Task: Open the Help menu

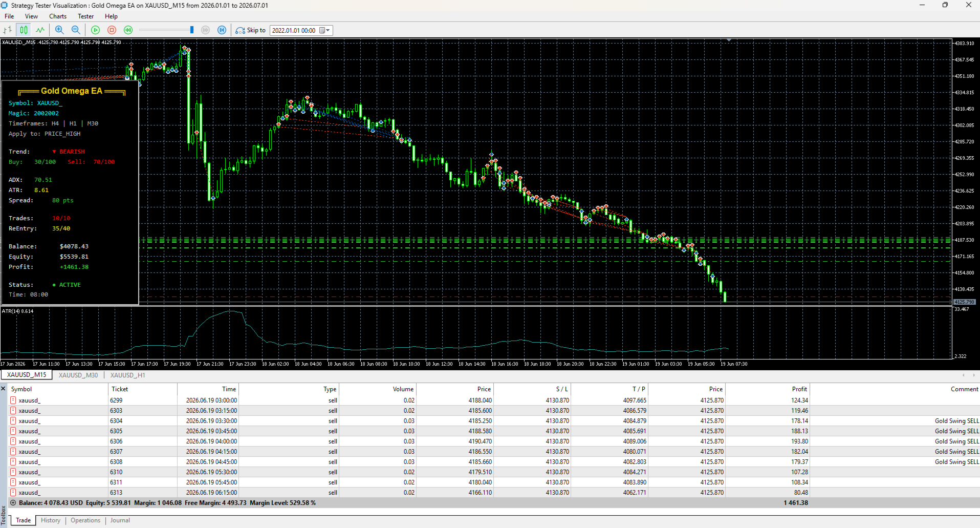Action: (111, 16)
